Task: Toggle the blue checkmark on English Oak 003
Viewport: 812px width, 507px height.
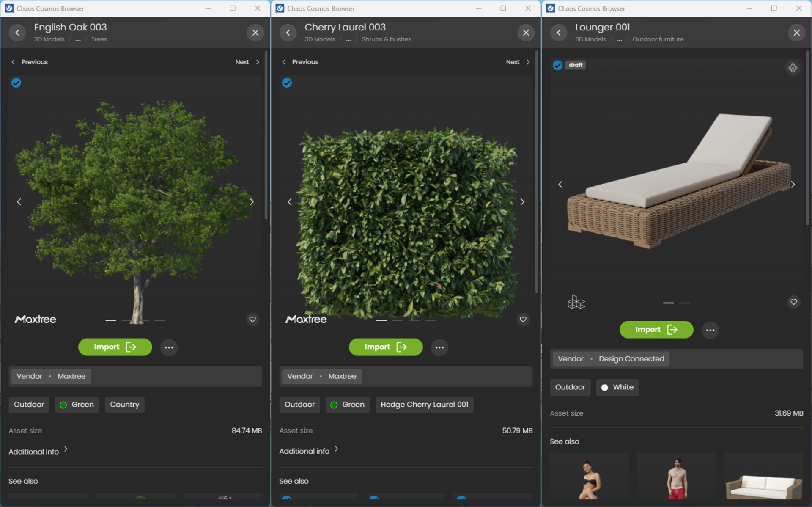Action: [x=16, y=83]
